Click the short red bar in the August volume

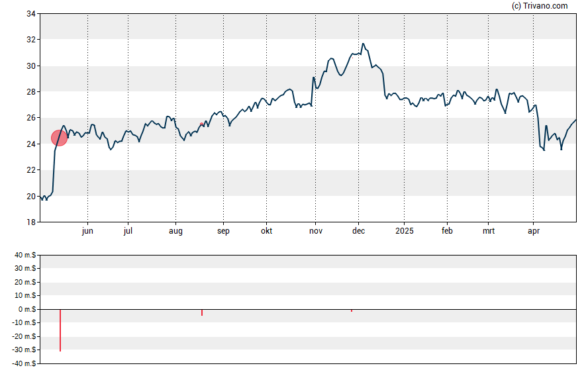tap(202, 312)
